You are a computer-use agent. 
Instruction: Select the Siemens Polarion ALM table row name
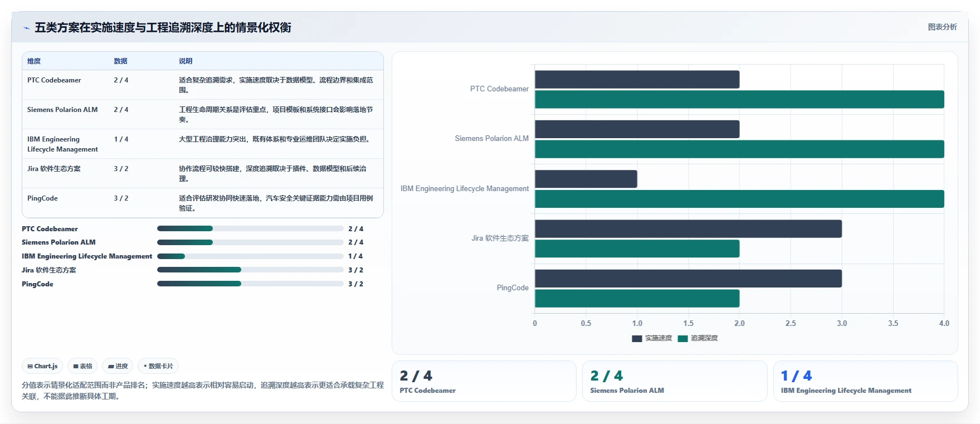[62, 110]
